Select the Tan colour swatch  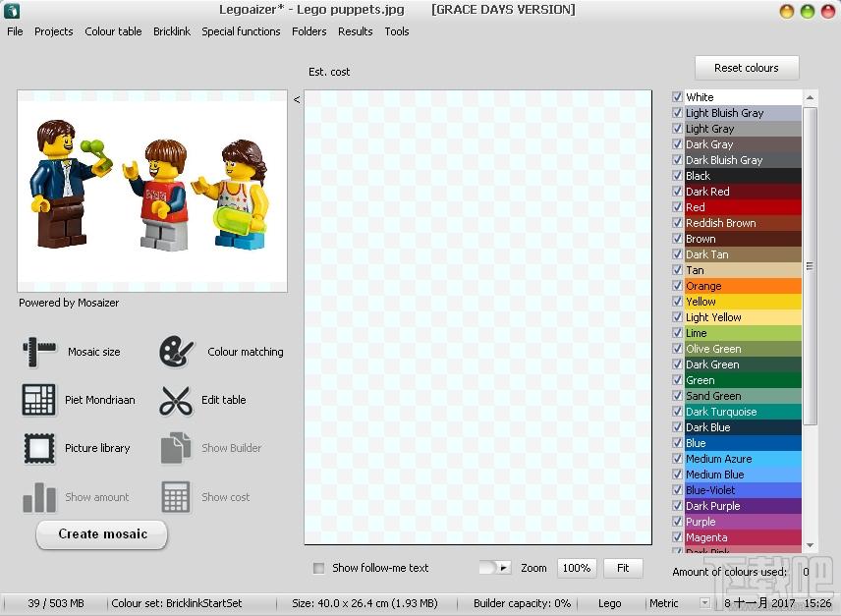[743, 269]
